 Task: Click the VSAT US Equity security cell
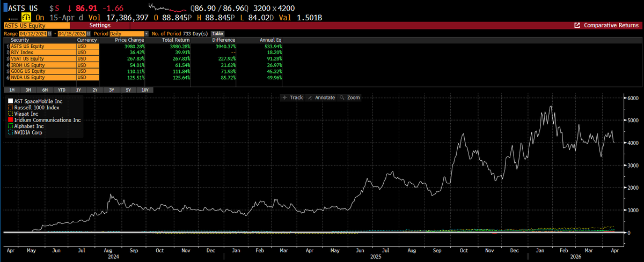tap(42, 59)
